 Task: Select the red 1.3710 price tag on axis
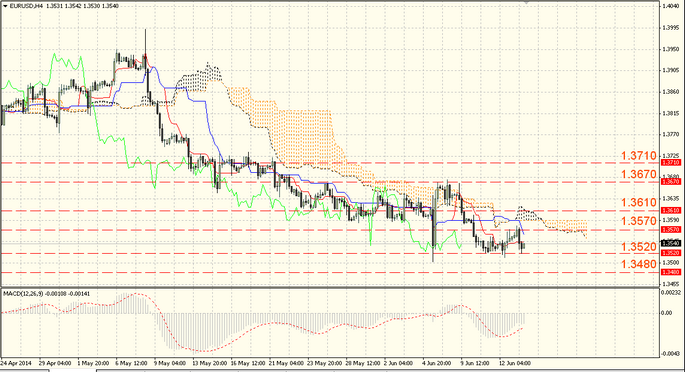(671, 162)
